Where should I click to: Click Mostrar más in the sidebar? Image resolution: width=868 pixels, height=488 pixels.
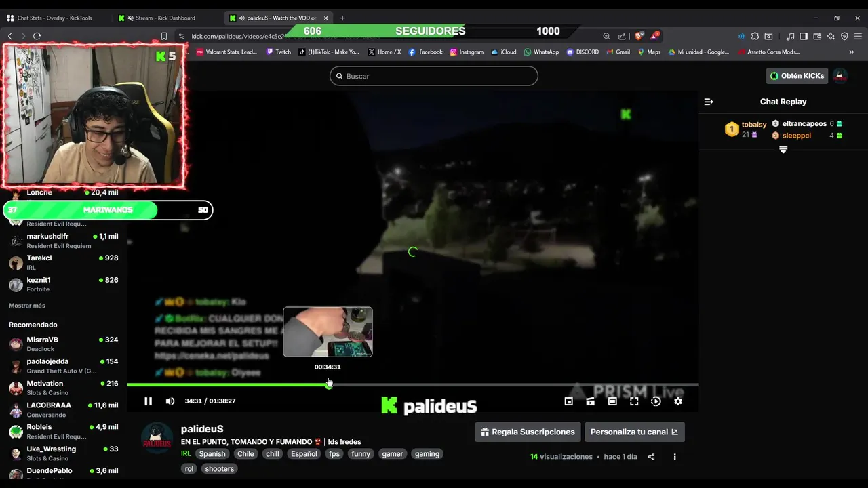pos(27,306)
